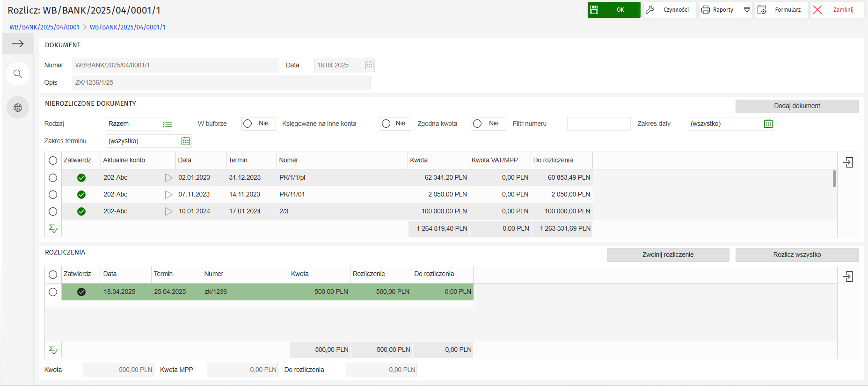The width and height of the screenshot is (868, 386).
Task: Expand the Raporty dropdown arrow
Action: click(x=747, y=10)
